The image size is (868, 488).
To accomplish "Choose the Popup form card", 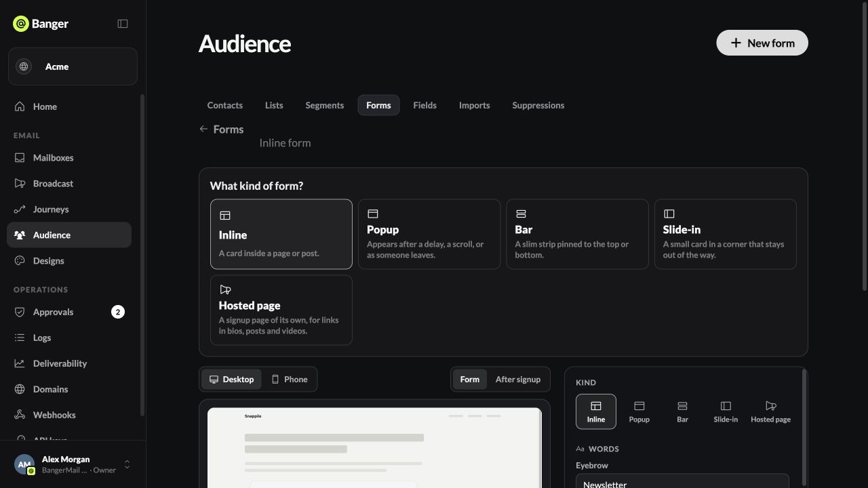I will point(429,234).
